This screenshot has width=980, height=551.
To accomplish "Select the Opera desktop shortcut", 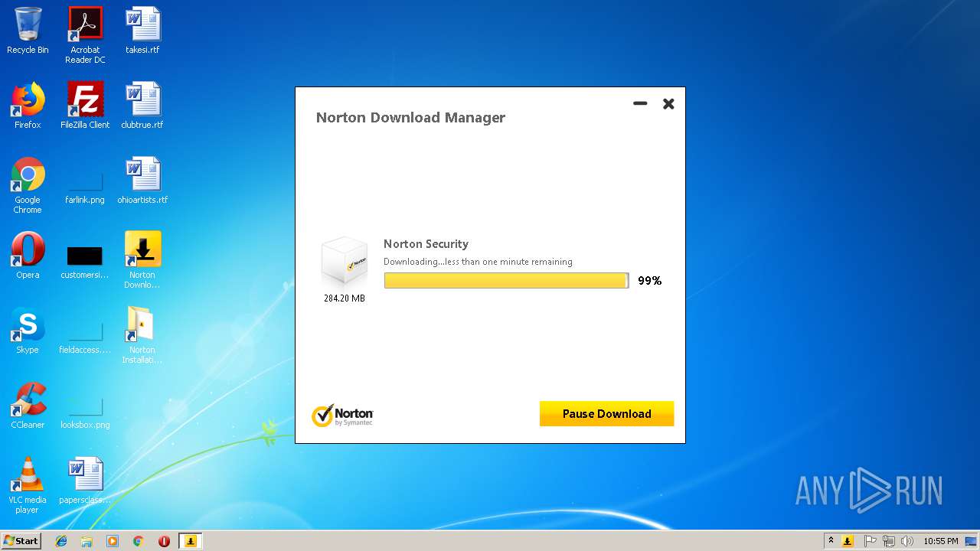I will coord(28,256).
